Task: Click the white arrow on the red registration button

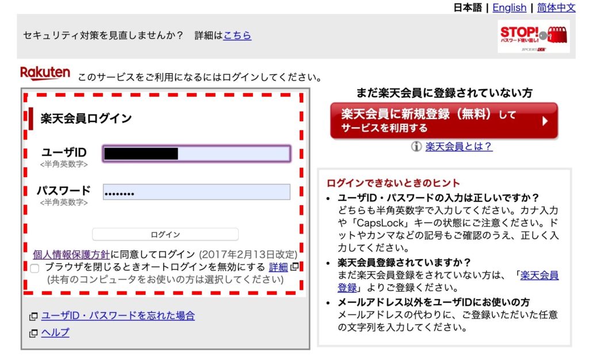Action: click(x=545, y=121)
